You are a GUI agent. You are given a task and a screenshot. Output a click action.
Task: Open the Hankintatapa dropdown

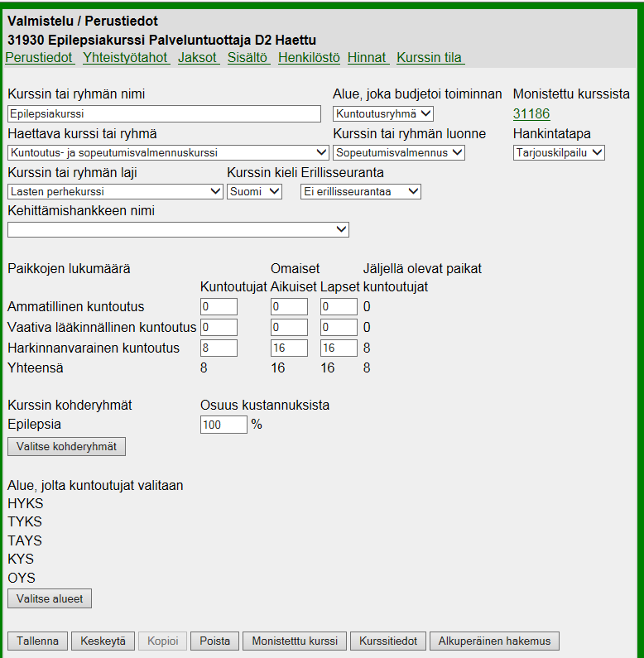(x=559, y=153)
